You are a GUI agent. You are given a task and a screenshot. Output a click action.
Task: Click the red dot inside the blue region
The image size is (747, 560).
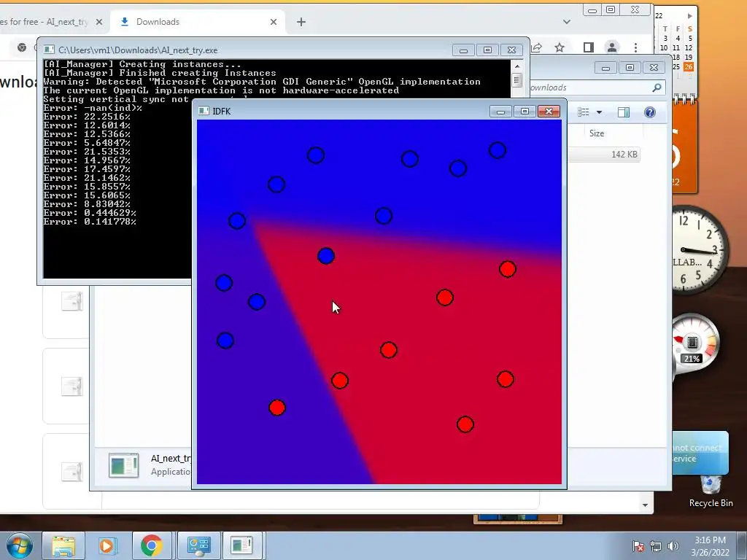click(276, 408)
